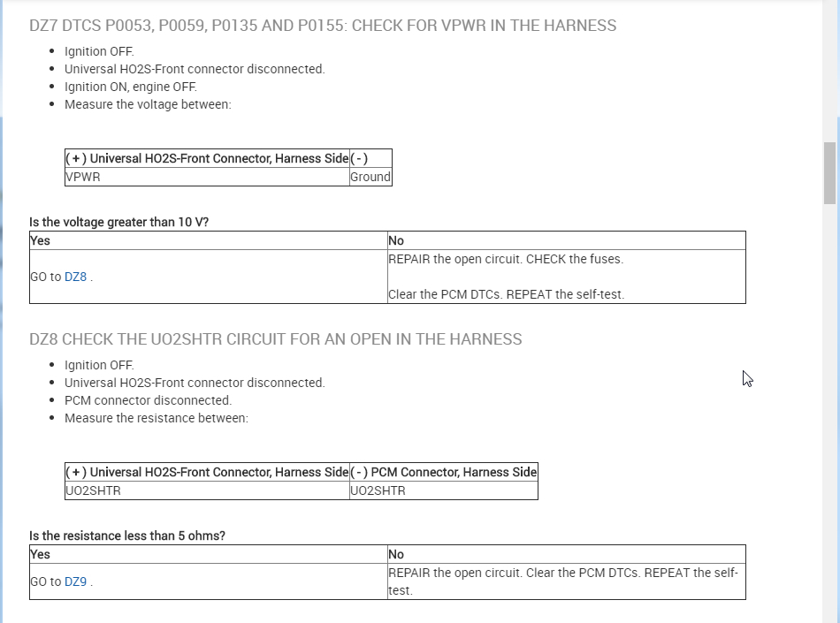Click the 'Ignition ON, engine OFF' bullet
This screenshot has width=840, height=623.
[131, 87]
